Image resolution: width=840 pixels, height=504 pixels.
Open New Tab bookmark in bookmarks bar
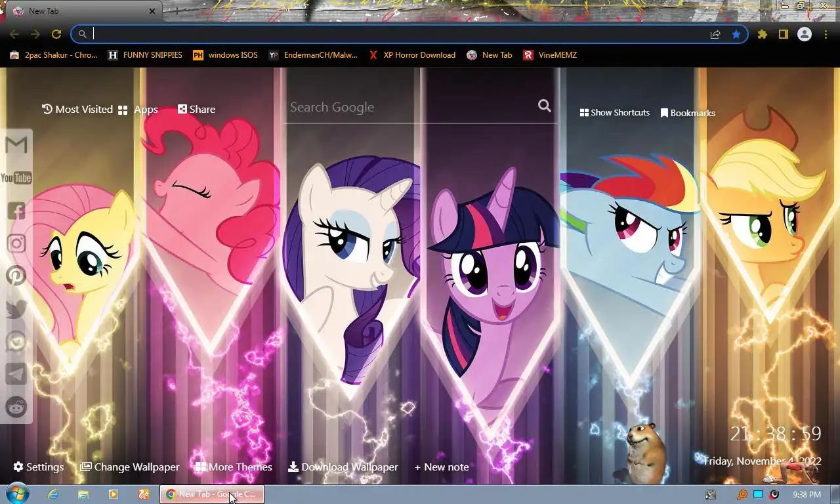[490, 55]
